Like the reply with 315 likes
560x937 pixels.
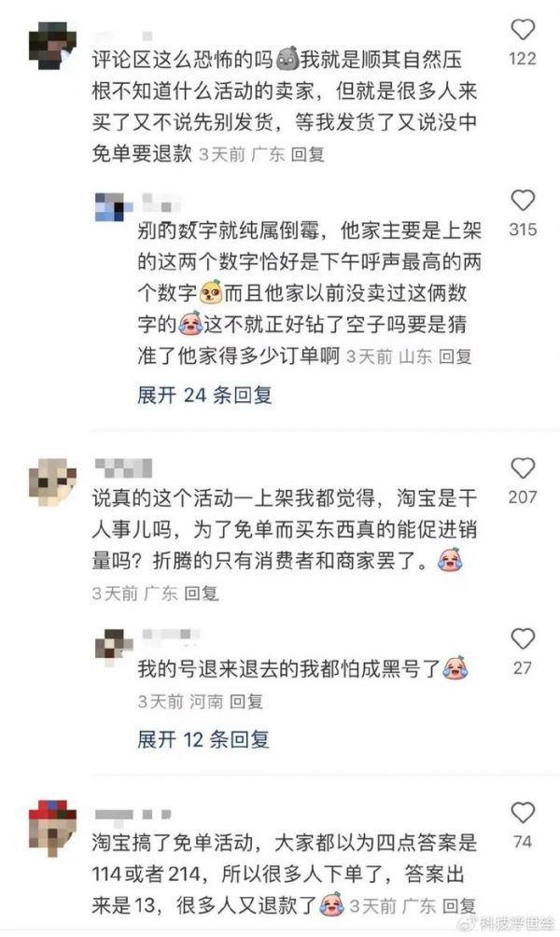[x=523, y=201]
